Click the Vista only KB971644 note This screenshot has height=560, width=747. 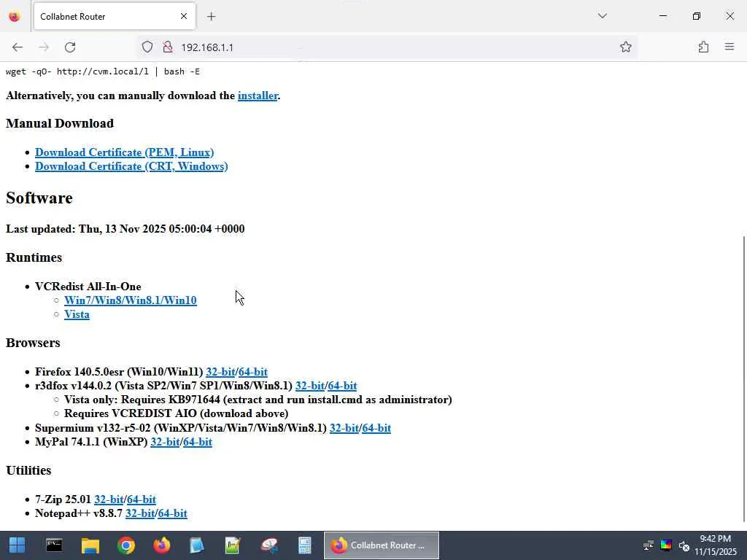click(x=258, y=400)
